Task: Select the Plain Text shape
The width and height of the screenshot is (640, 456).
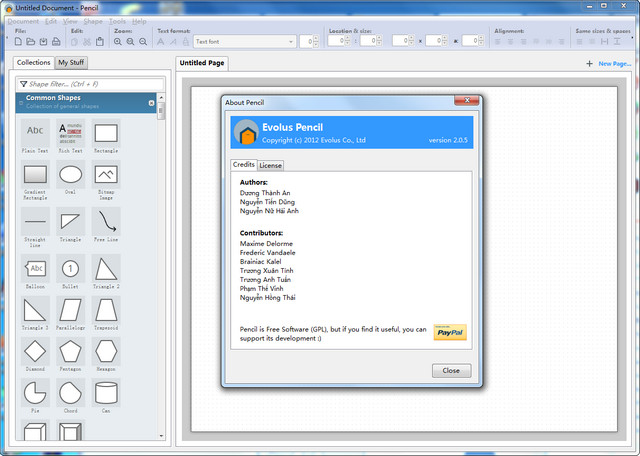Action: pyautogui.click(x=35, y=136)
